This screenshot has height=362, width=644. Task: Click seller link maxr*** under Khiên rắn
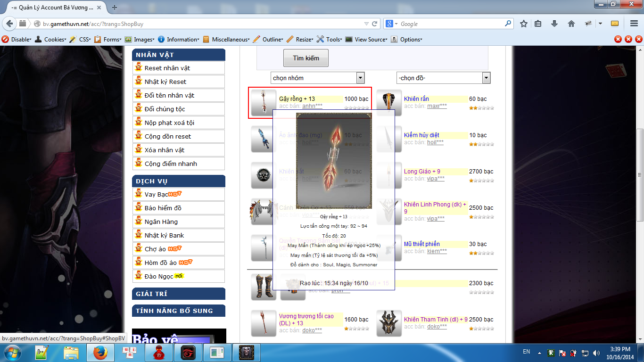click(437, 106)
